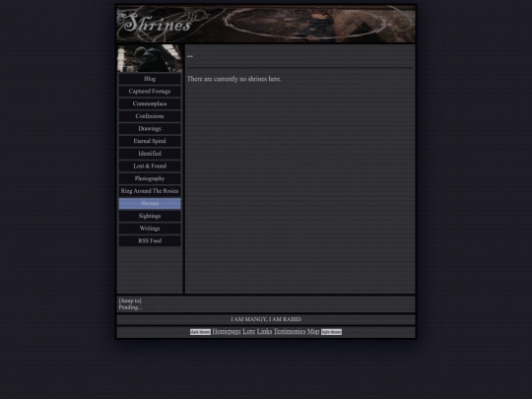
Task: Go to Captured Footage
Action: pyautogui.click(x=150, y=92)
